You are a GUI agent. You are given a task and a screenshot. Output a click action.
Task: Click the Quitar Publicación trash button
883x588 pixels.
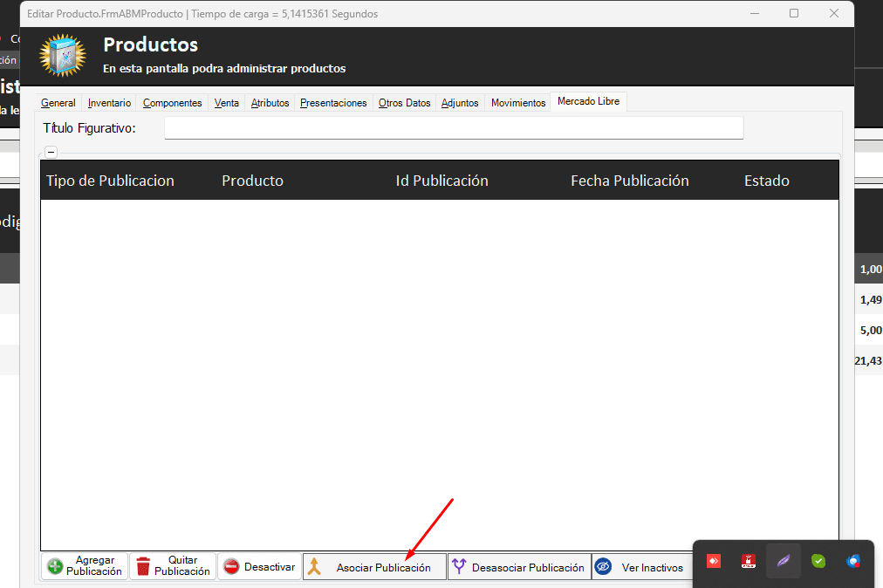coord(173,566)
